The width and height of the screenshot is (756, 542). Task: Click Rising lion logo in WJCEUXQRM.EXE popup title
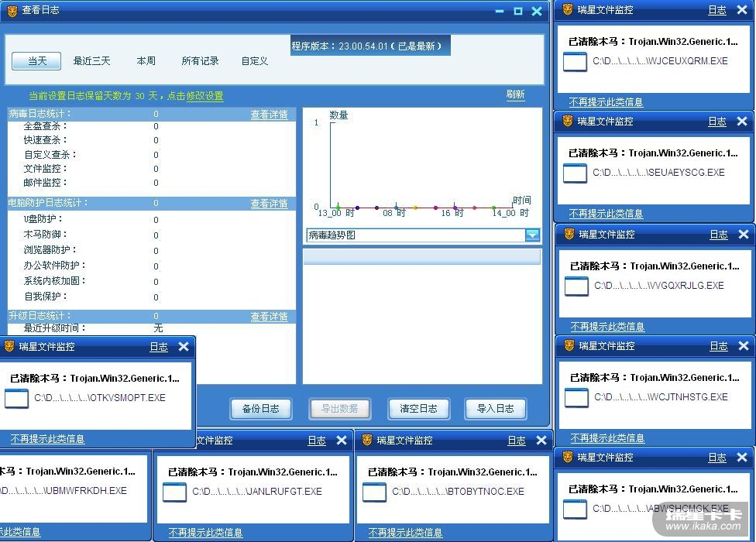(x=568, y=9)
